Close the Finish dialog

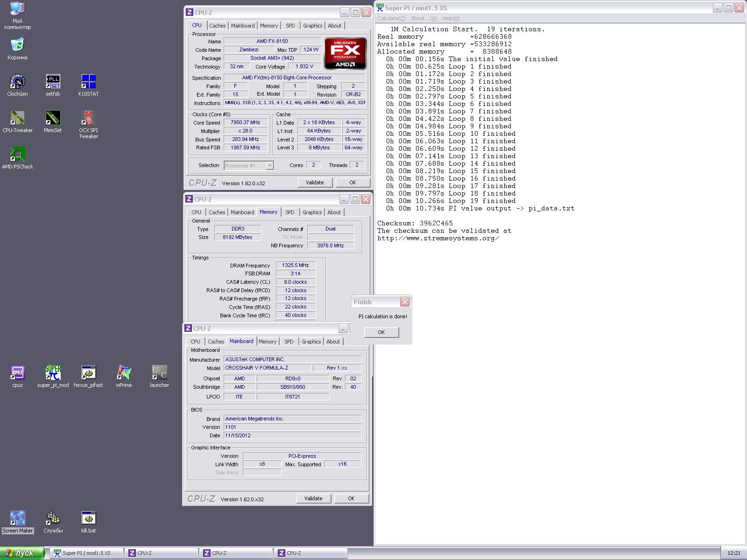pos(405,302)
